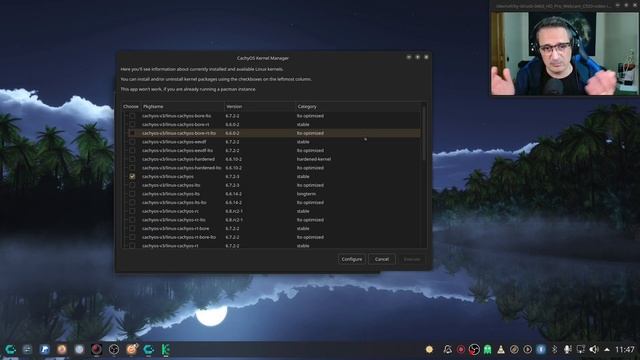Open the orange app with notification badge
Screen dimensions: 640x360
[x=132, y=349]
